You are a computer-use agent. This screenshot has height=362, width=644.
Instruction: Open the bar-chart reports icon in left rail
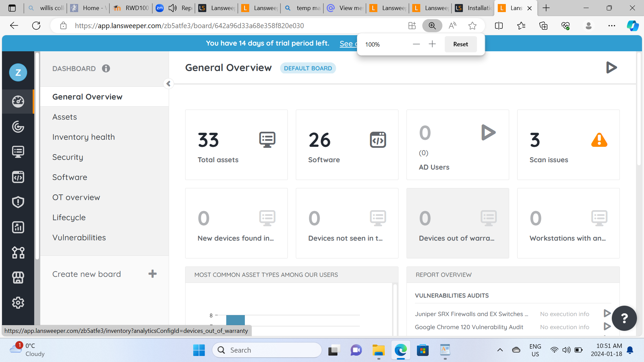click(x=18, y=227)
